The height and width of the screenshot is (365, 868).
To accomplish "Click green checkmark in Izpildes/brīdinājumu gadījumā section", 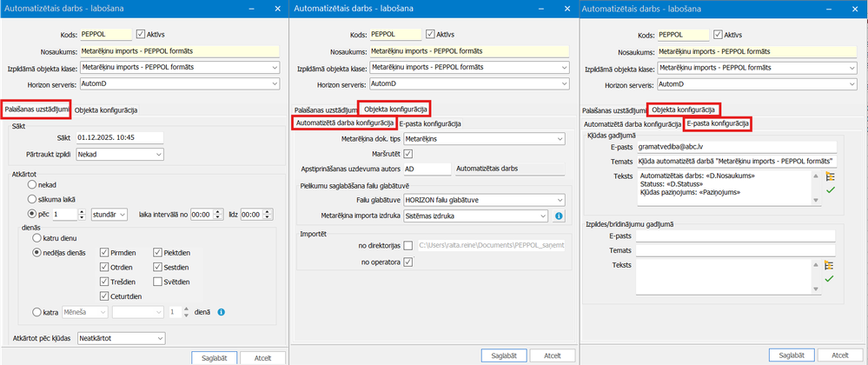I will pyautogui.click(x=829, y=279).
